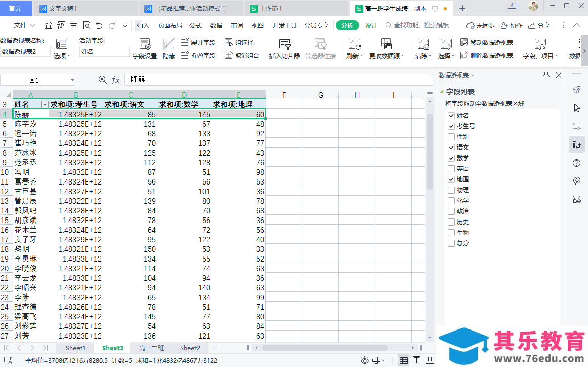Click Group Selection (组选择)
588x367 pixels.
pyautogui.click(x=239, y=42)
